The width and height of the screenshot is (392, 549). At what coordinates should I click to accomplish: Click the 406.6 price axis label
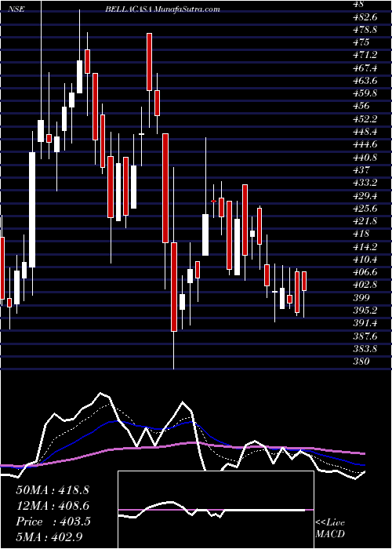click(366, 272)
